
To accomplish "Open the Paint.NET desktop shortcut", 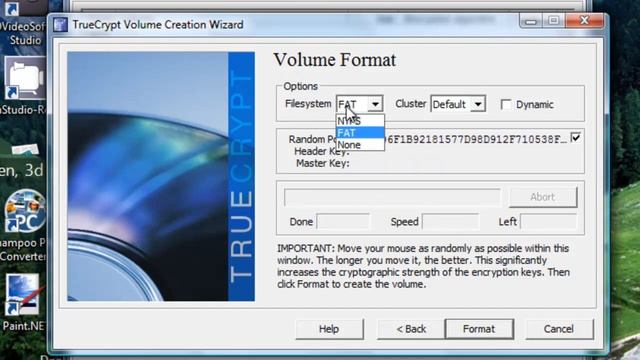I will (22, 303).
